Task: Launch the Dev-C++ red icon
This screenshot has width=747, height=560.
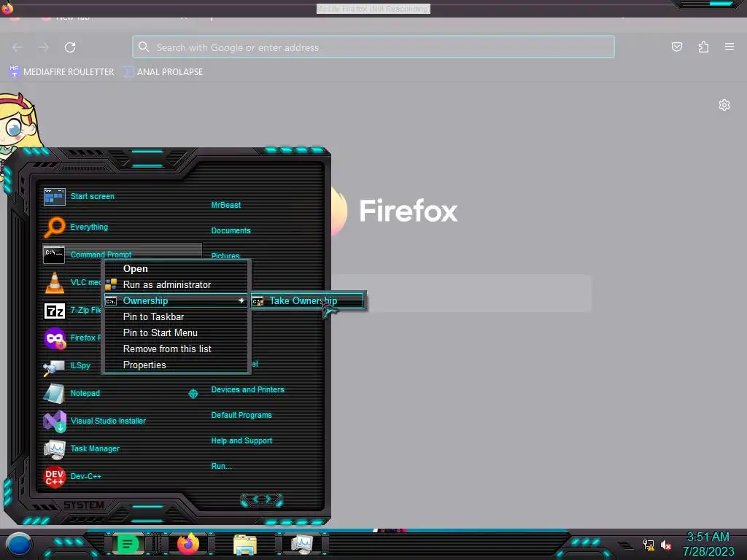Action: tap(54, 476)
